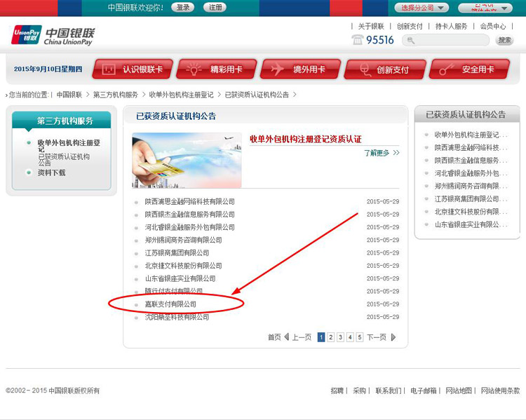Screen dimensions: 526x420
Task: Open 嘉联支付有限公司 announcement
Action: point(170,304)
